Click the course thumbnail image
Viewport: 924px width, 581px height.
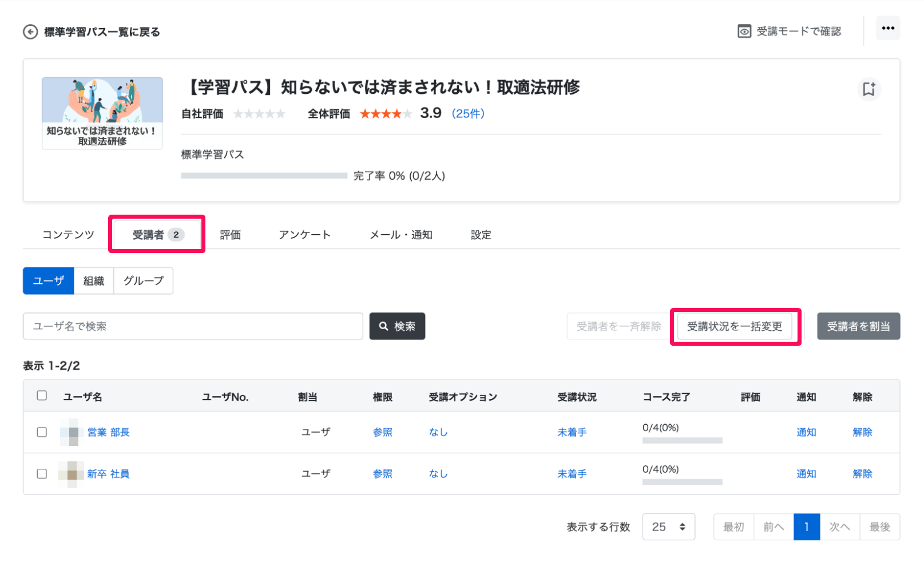(102, 113)
